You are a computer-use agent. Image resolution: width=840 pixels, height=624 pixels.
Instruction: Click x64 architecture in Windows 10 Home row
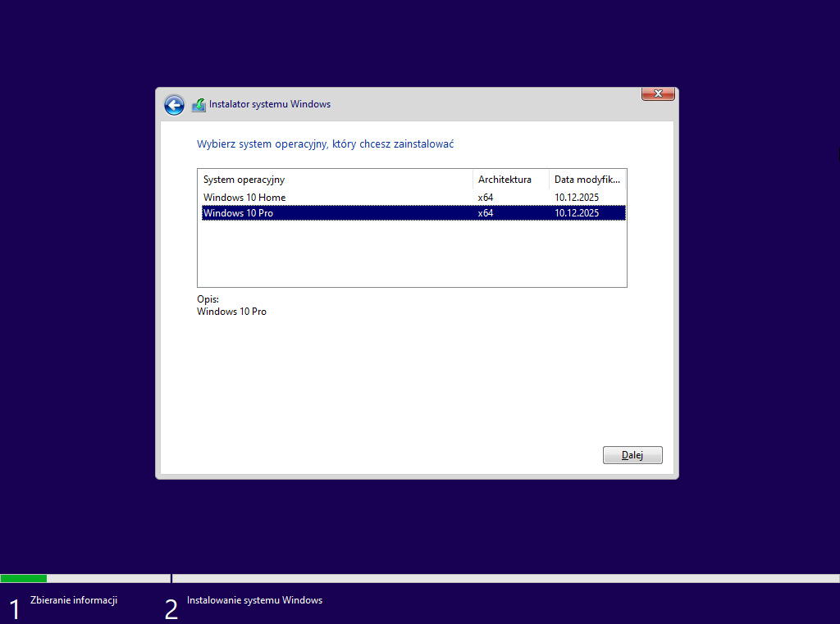pos(486,198)
